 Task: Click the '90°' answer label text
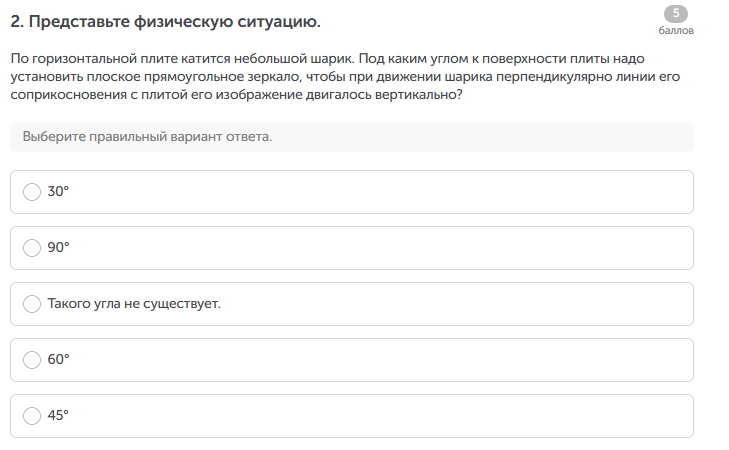coord(59,247)
